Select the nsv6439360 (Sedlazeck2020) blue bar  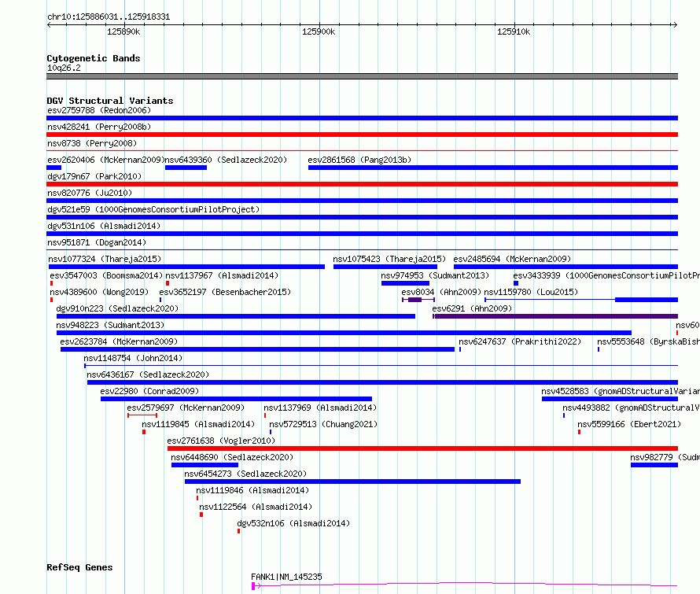[x=186, y=168]
